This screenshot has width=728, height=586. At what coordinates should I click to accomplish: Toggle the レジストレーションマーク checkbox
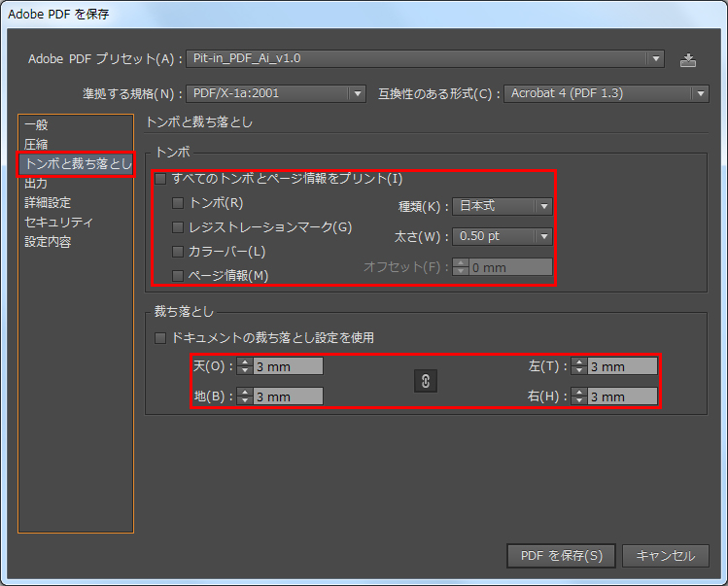coord(178,227)
